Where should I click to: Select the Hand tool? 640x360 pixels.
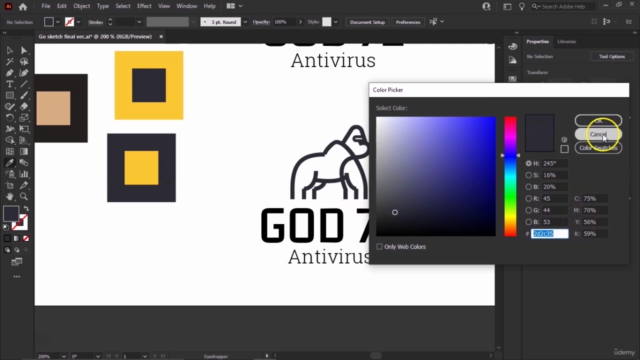(9, 197)
